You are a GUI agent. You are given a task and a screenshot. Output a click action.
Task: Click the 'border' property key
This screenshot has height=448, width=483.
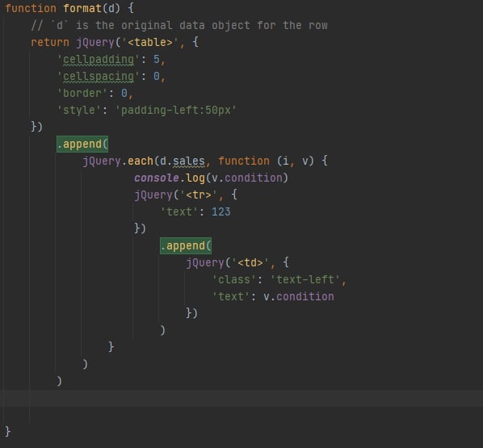82,93
